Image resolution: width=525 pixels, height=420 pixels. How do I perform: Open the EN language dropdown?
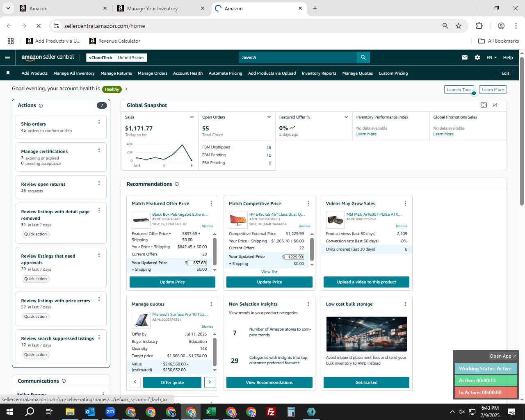491,57
